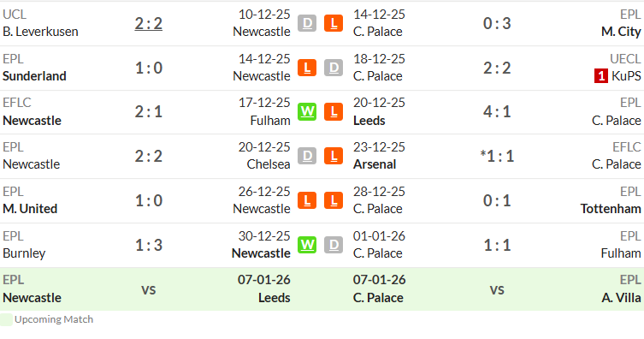Open the 0:3 M. City result

coord(497,23)
